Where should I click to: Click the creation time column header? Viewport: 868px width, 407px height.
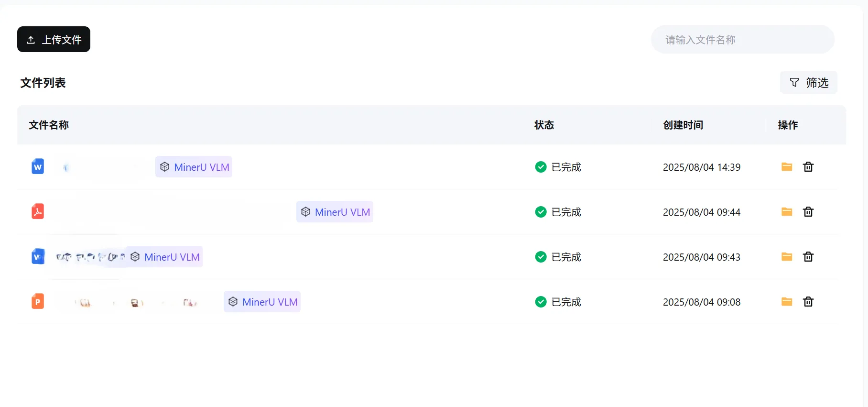click(x=683, y=125)
